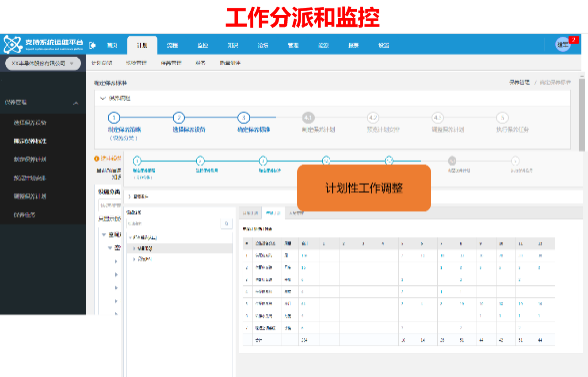
Task: Click the orange 计划性工作调整 callout
Action: [x=364, y=188]
